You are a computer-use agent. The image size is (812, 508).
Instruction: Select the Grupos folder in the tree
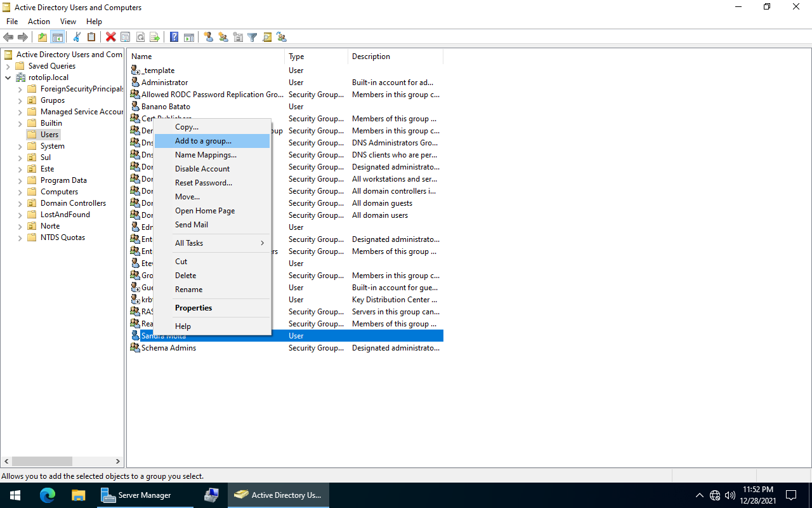(52, 100)
